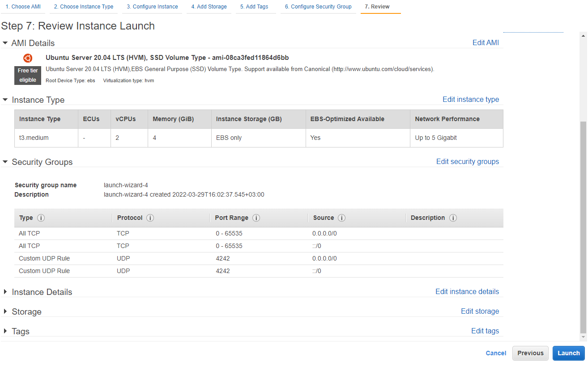The height and width of the screenshot is (366, 588).
Task: Go to the Choose Instance Type tab
Action: [84, 7]
